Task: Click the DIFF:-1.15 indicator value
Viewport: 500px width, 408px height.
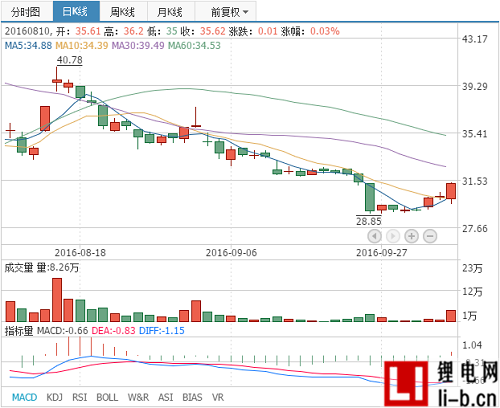Action: tap(162, 331)
